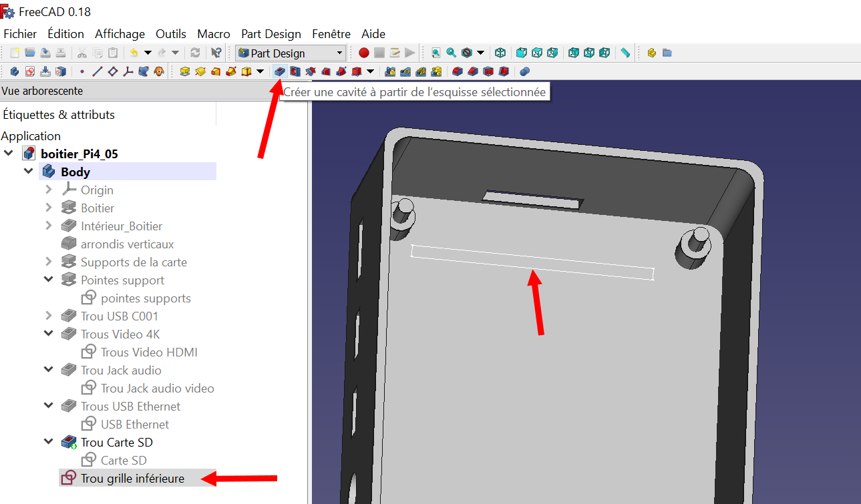Image resolution: width=861 pixels, height=504 pixels.
Task: Click the Create body icon
Action: pyautogui.click(x=15, y=71)
